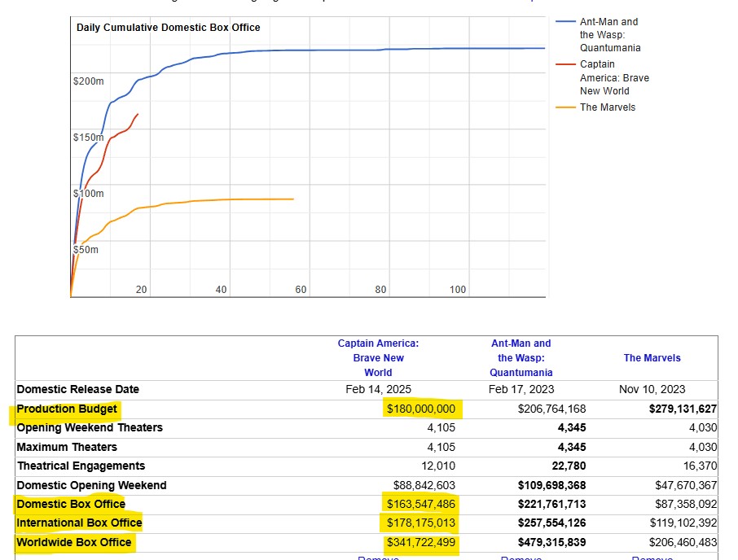Click the $200m y-axis label on the chart

pyautogui.click(x=88, y=82)
